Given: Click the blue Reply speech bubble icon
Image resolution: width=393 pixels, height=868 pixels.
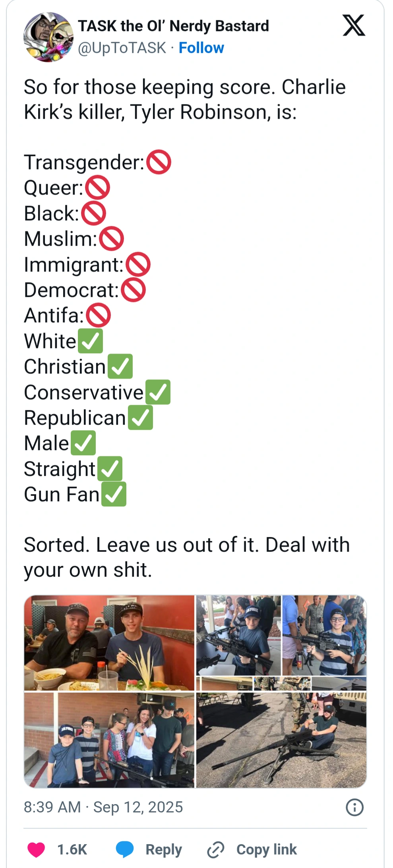Looking at the screenshot, I should [125, 849].
